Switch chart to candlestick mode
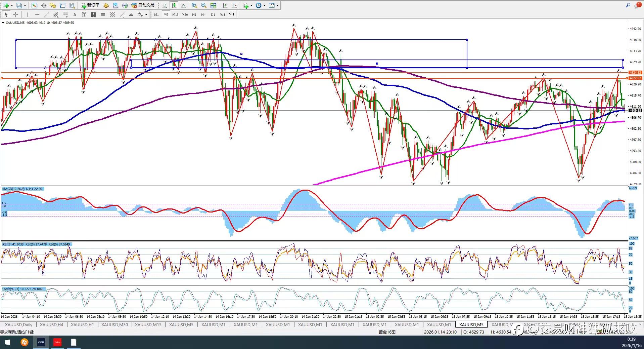The image size is (644, 349). tap(174, 5)
